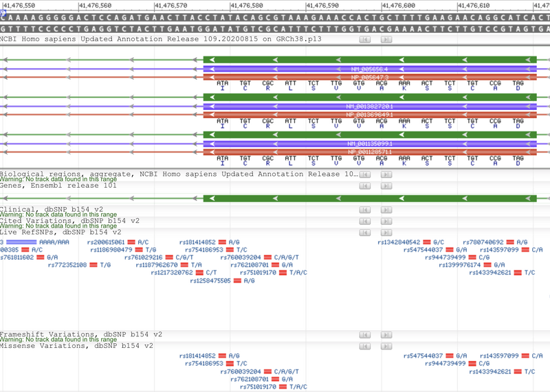Viewport: 550px width, 392px height.
Task: Click next-feature arrow on Live RefSNPs track
Action: pyautogui.click(x=386, y=232)
